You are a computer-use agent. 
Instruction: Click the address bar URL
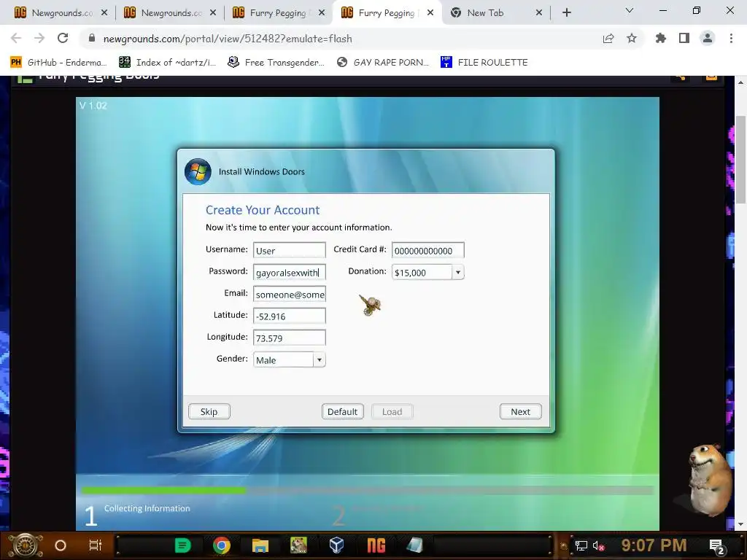pos(228,39)
